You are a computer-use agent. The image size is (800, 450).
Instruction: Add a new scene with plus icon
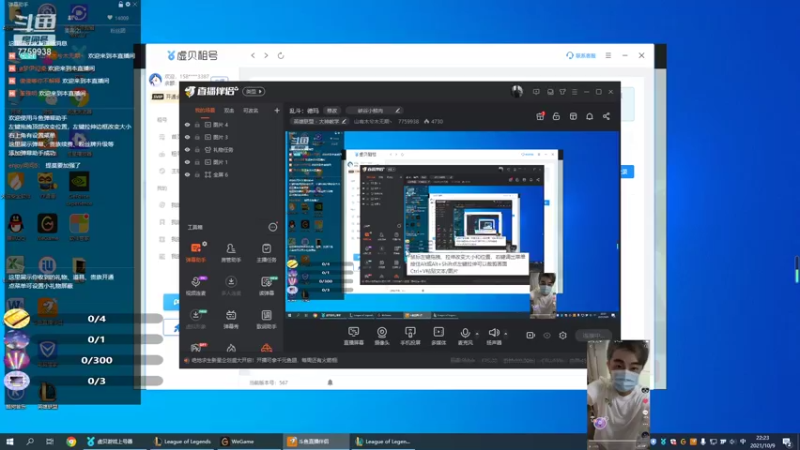(277, 110)
